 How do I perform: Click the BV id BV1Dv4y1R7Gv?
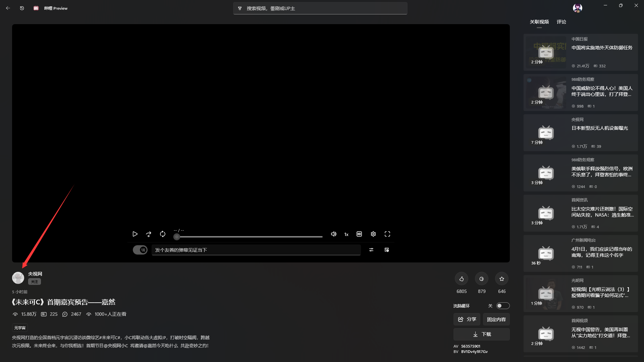474,352
